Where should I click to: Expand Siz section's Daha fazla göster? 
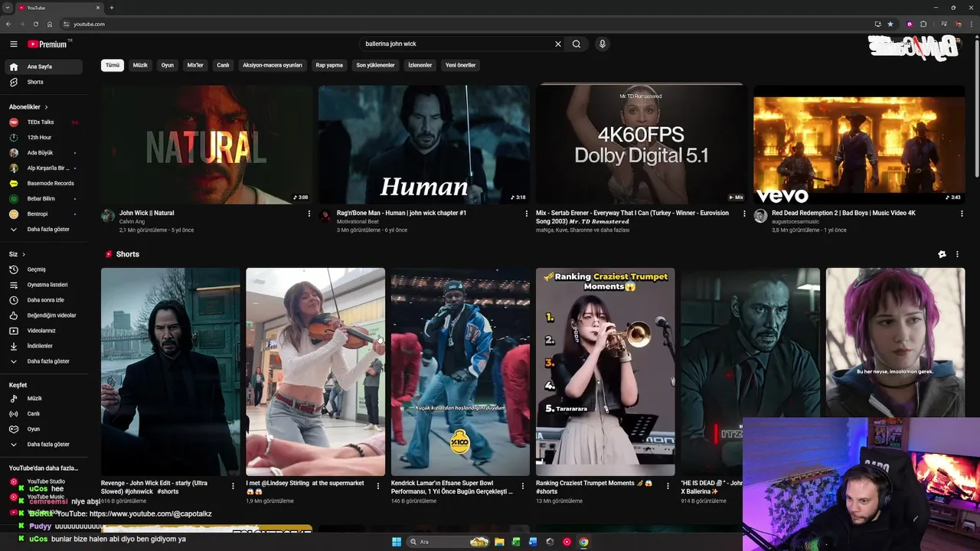(x=44, y=361)
